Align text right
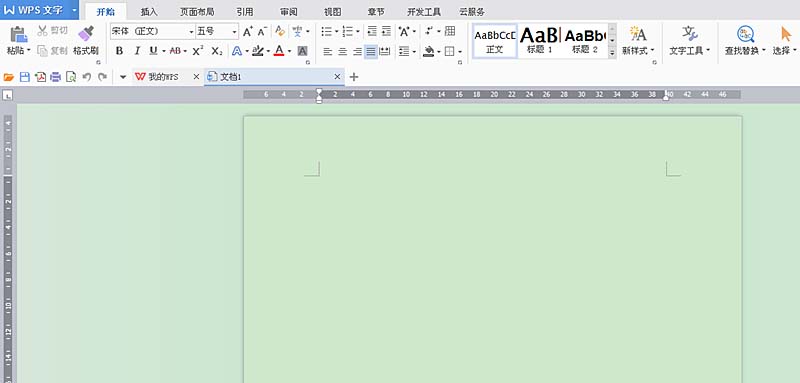The width and height of the screenshot is (800, 383). (x=357, y=51)
